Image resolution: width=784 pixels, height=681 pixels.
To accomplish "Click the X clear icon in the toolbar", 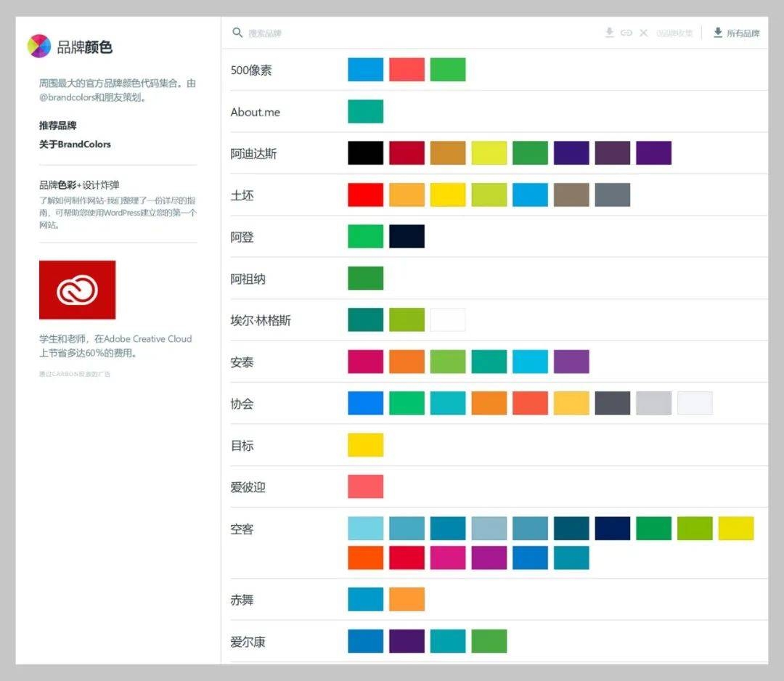I will click(642, 33).
